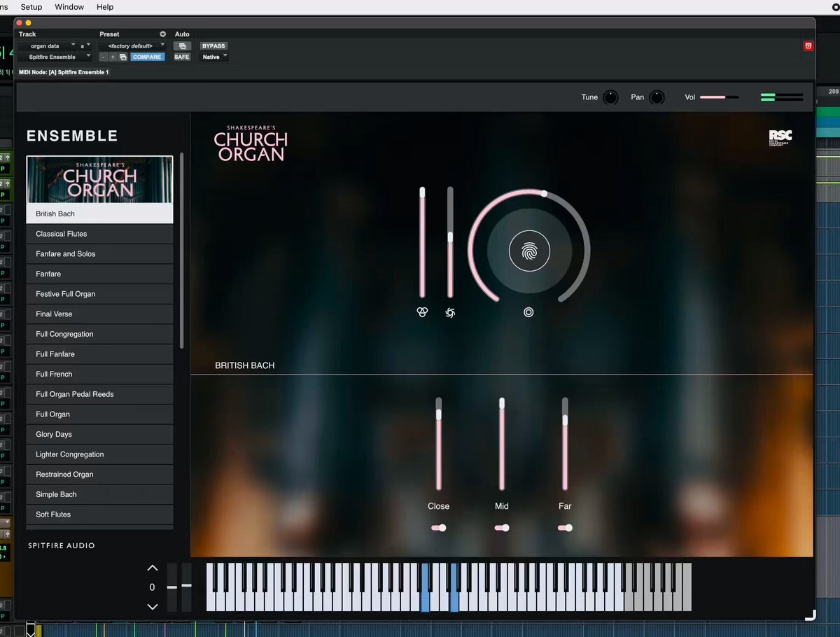Viewport: 840px width, 637px height.
Task: Click the dynamics swirl icon under the second slider
Action: pyautogui.click(x=450, y=312)
